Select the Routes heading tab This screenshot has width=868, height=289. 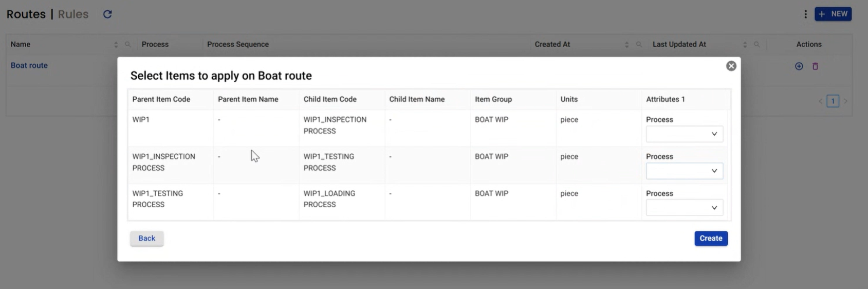coord(26,14)
